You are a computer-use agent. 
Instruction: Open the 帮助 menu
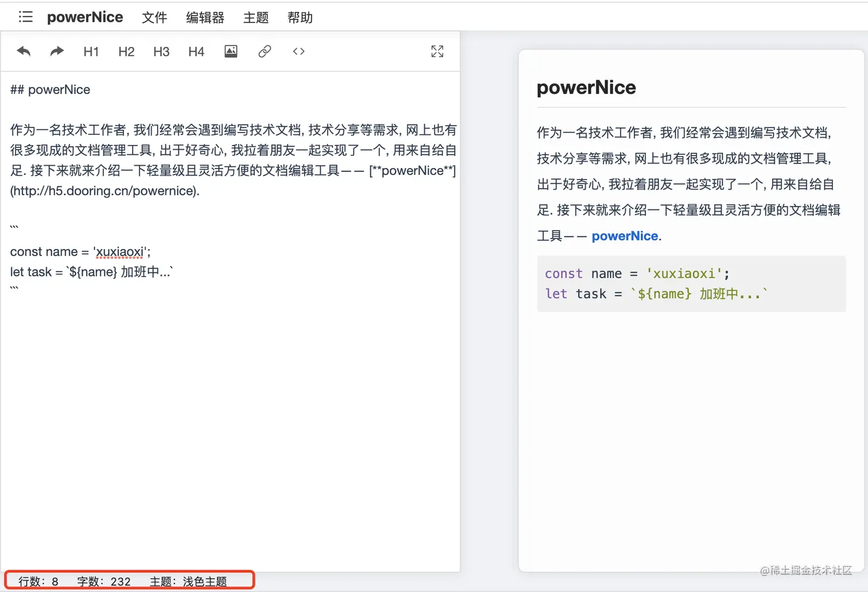point(300,18)
